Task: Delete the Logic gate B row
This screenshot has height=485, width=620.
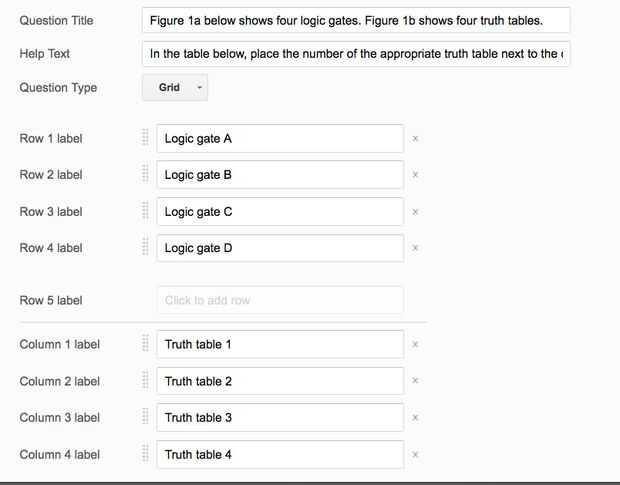Action: 415,175
